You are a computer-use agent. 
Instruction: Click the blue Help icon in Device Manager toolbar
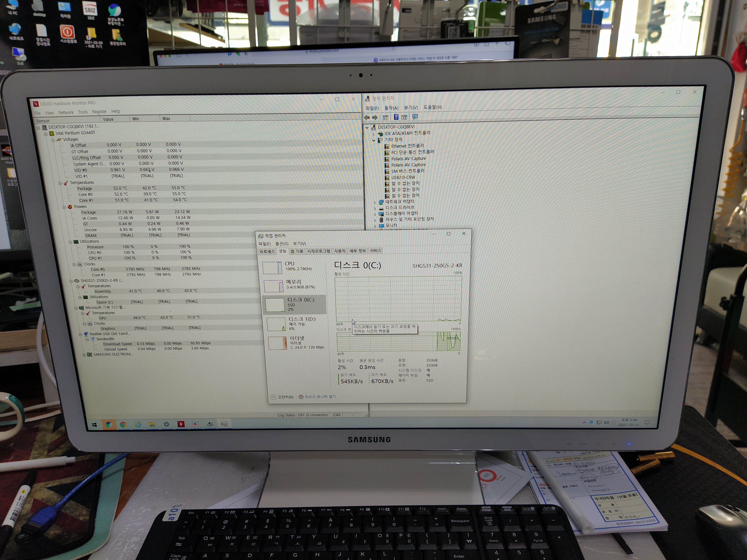(x=396, y=117)
